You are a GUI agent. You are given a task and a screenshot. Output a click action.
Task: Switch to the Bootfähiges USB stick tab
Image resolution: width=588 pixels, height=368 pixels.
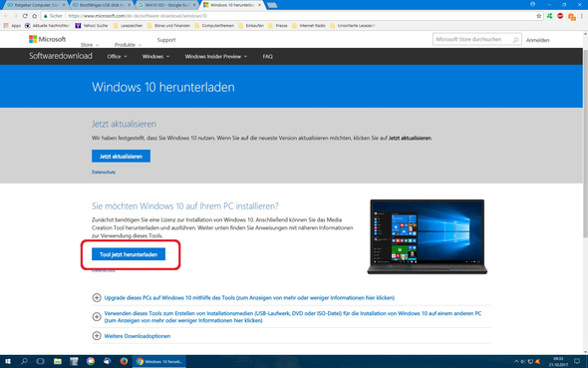click(x=102, y=5)
